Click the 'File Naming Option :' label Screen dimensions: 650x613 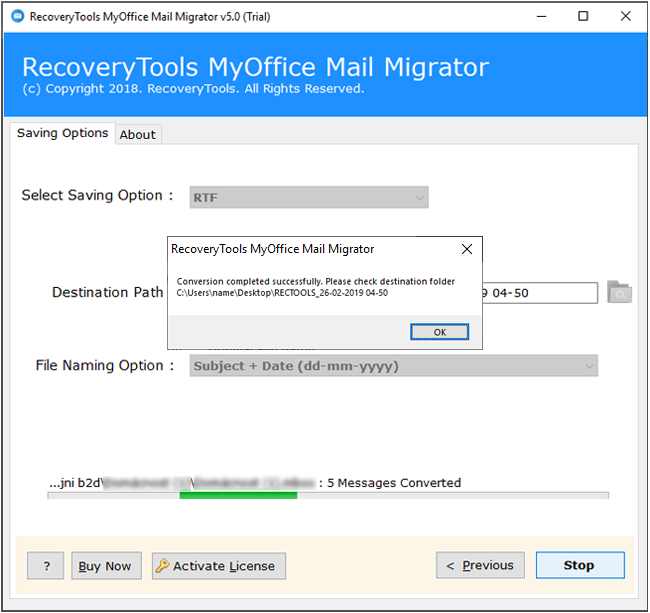pos(105,366)
